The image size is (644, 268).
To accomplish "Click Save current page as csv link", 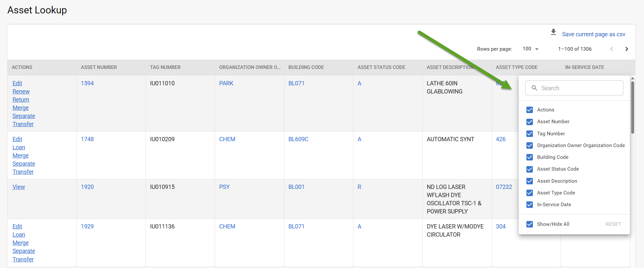I will pos(593,34).
